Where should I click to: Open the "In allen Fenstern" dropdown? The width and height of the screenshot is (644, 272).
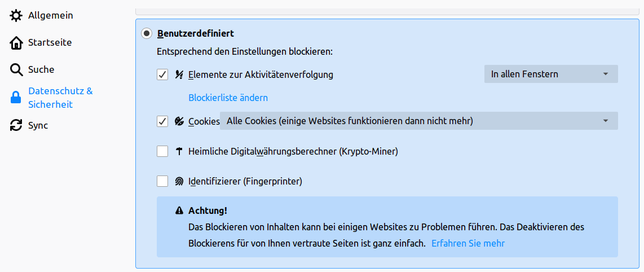coord(550,74)
